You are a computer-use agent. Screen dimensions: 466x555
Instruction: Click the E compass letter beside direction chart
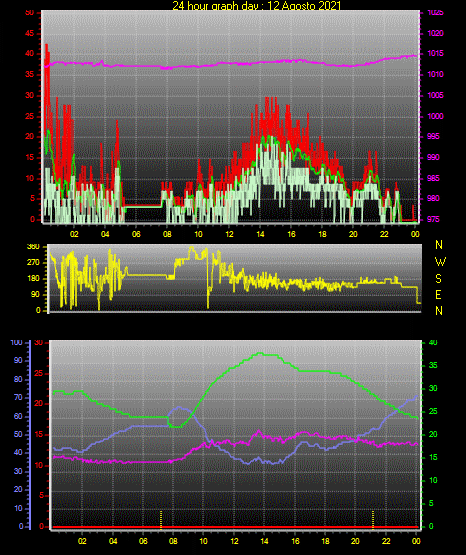pyautogui.click(x=438, y=294)
